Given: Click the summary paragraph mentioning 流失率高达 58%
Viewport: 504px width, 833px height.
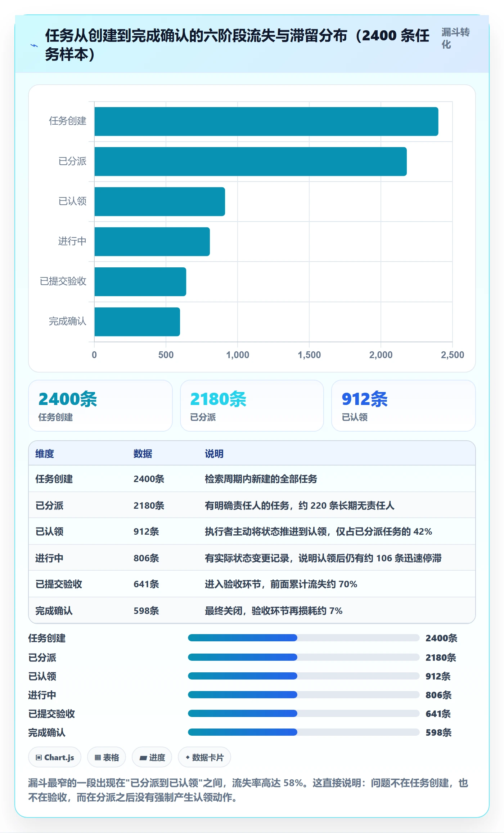Looking at the screenshot, I should [248, 790].
